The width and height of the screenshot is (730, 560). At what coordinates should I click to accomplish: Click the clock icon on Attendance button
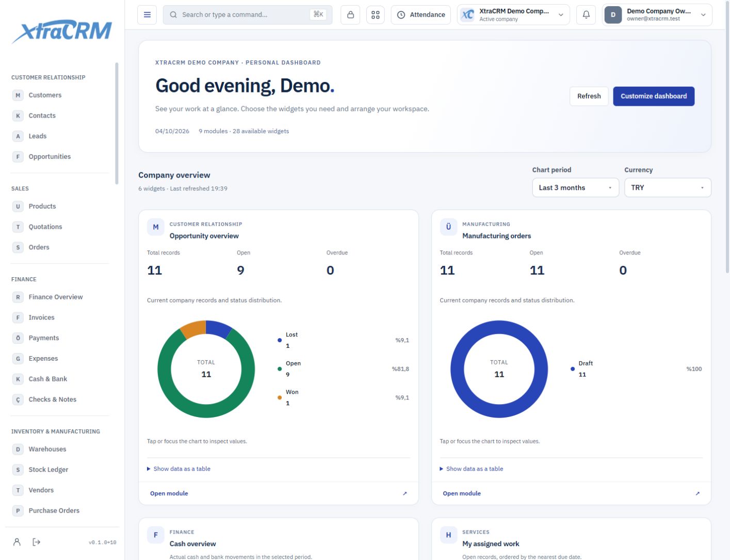401,15
